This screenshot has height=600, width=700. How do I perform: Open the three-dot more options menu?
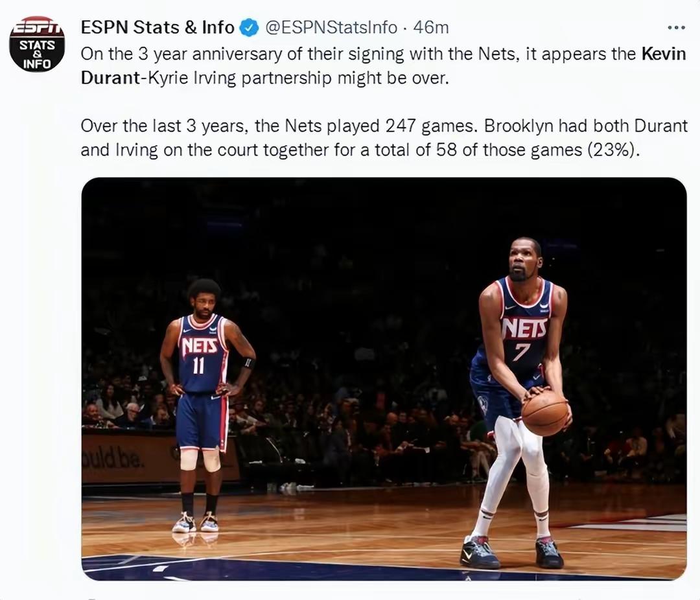[676, 28]
